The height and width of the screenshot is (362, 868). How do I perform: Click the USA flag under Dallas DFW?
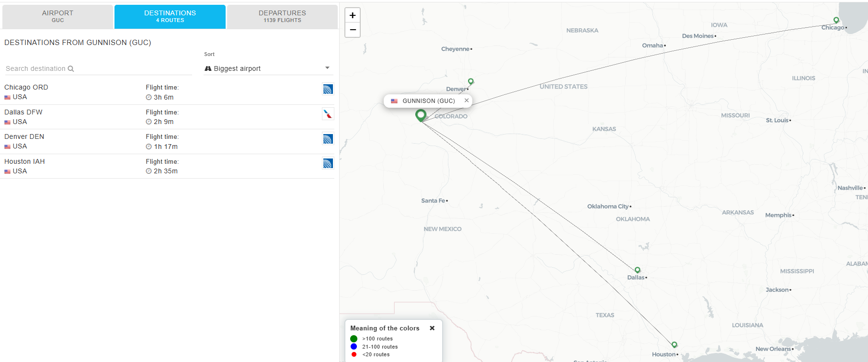tap(7, 122)
